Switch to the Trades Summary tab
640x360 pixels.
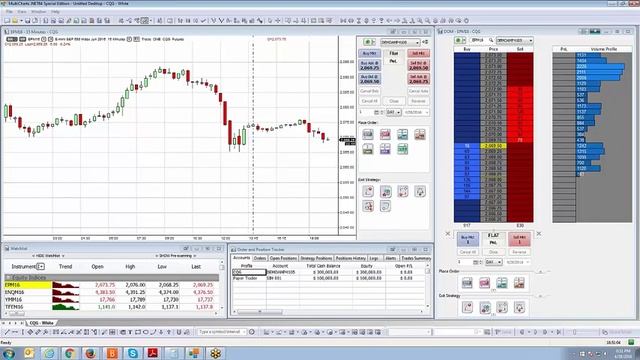[416, 258]
